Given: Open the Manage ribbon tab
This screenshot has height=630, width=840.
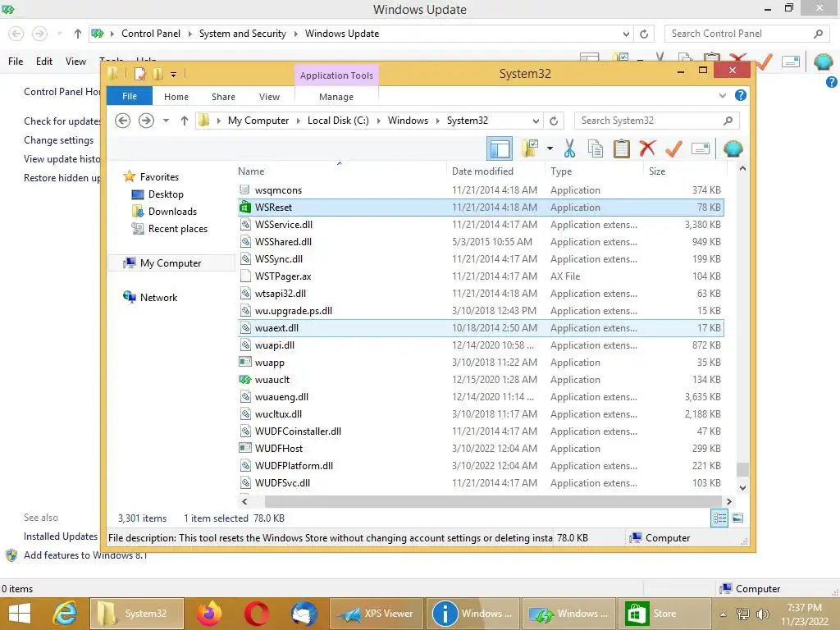Looking at the screenshot, I should [x=336, y=97].
